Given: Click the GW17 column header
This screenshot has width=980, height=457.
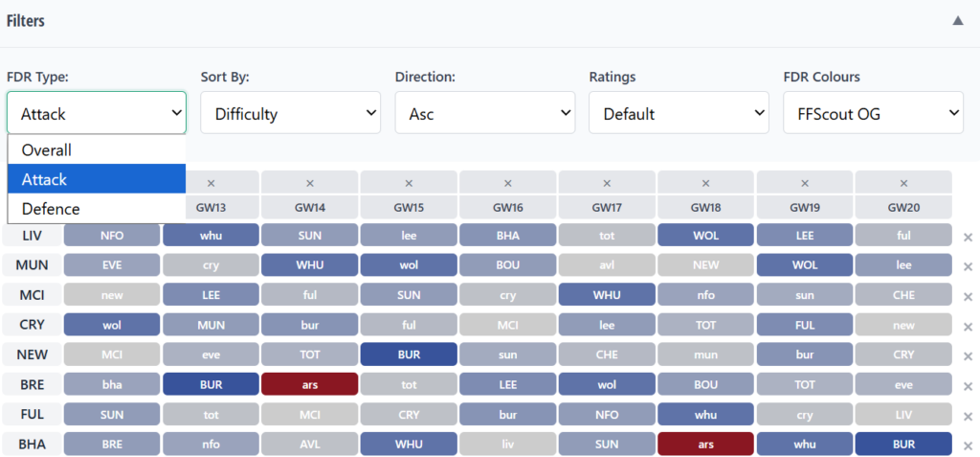Looking at the screenshot, I should pyautogui.click(x=607, y=207).
